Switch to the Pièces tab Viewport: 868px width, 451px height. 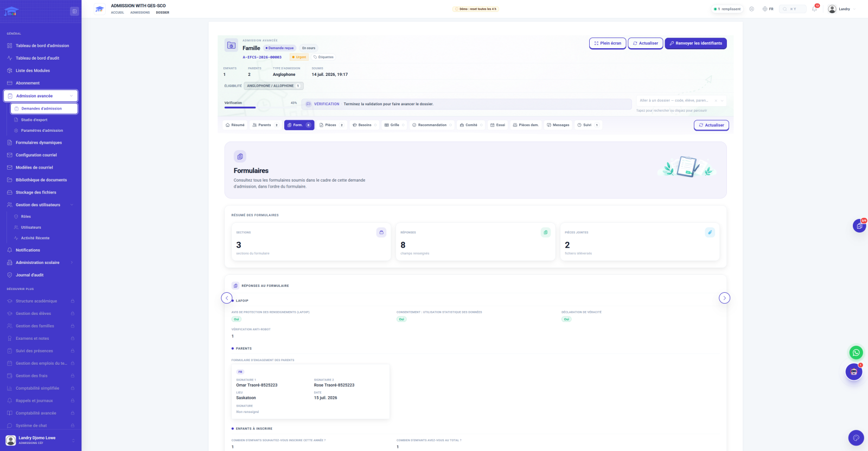coord(331,125)
